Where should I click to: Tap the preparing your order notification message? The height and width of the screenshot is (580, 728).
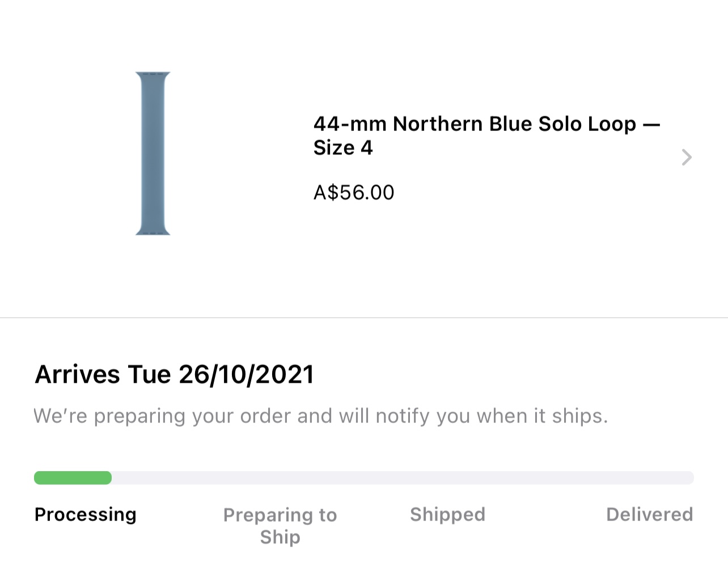(320, 416)
